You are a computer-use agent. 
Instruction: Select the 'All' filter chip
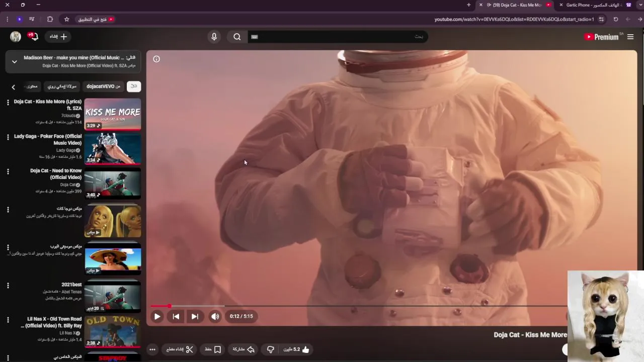(134, 86)
